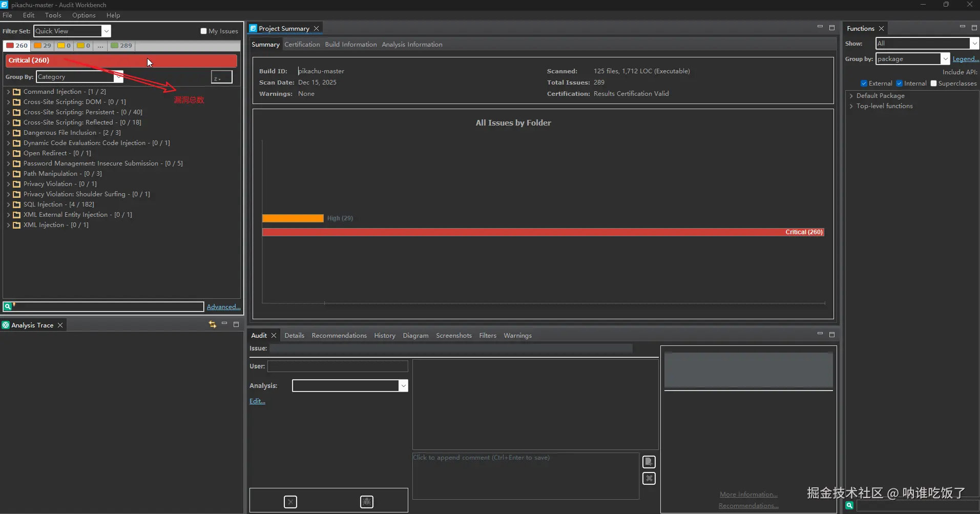This screenshot has width=980, height=514.
Task: Uncheck the External API checkbox
Action: click(x=864, y=83)
